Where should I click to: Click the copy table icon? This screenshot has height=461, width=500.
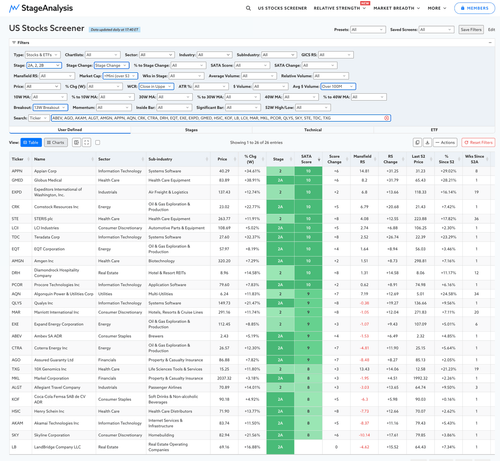coord(417,143)
